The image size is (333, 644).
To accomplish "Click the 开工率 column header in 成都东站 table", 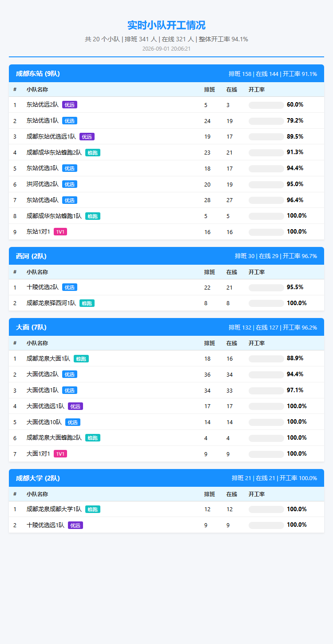I will click(257, 90).
